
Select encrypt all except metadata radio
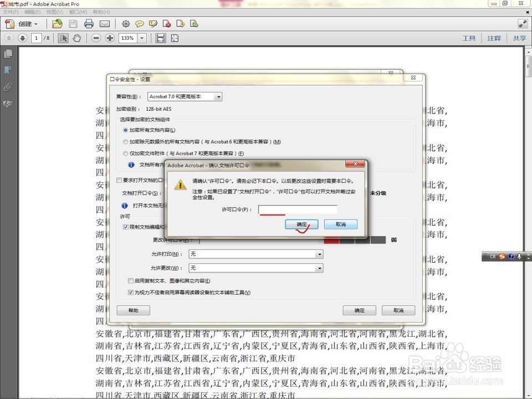[x=125, y=142]
